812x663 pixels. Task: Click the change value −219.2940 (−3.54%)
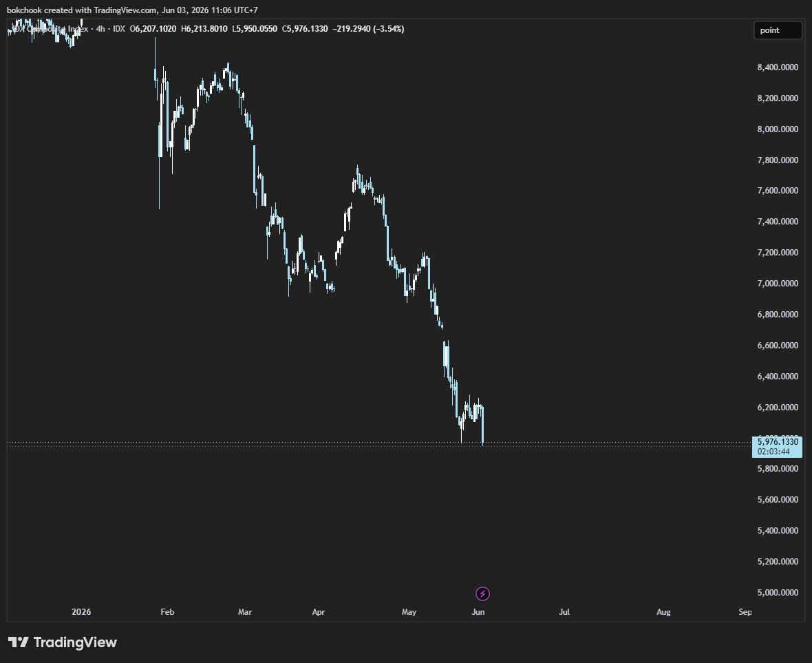pyautogui.click(x=367, y=29)
